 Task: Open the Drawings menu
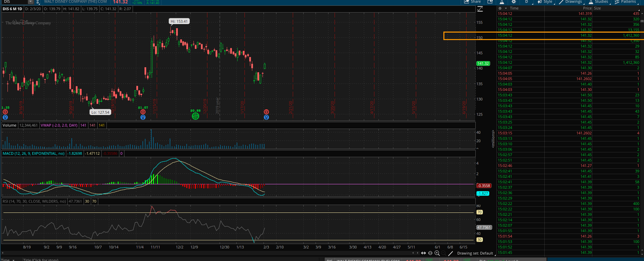[570, 2]
